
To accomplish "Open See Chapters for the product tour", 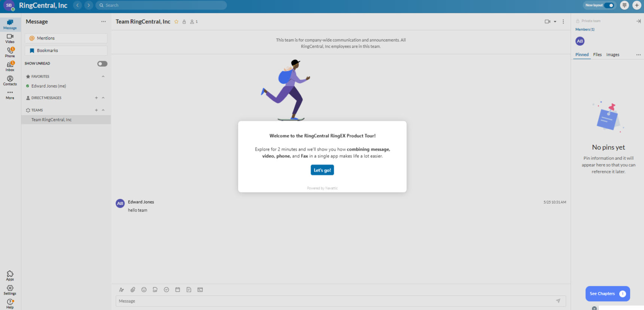I will point(607,294).
